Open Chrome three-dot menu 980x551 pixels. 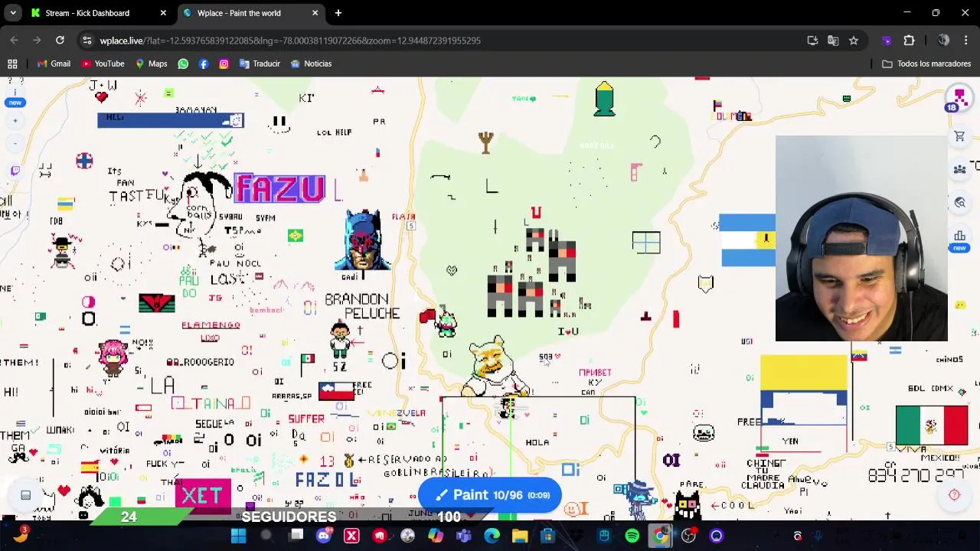click(966, 41)
